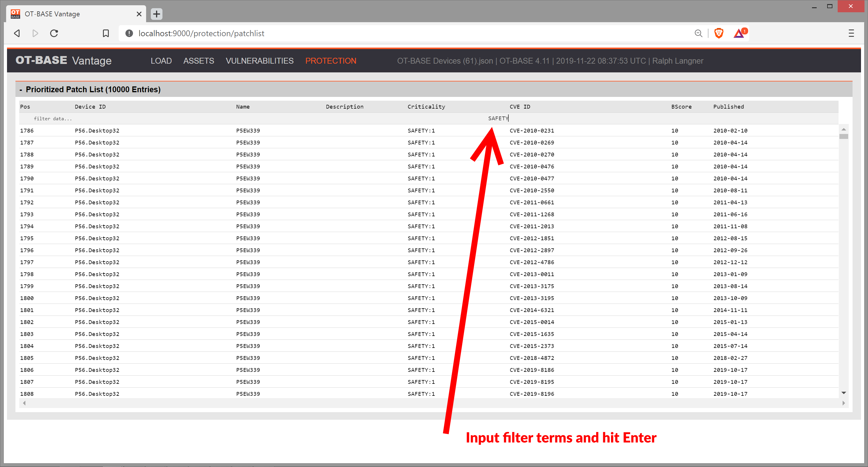The width and height of the screenshot is (868, 467).
Task: Click published date 2011-11-08
Action: pyautogui.click(x=730, y=226)
